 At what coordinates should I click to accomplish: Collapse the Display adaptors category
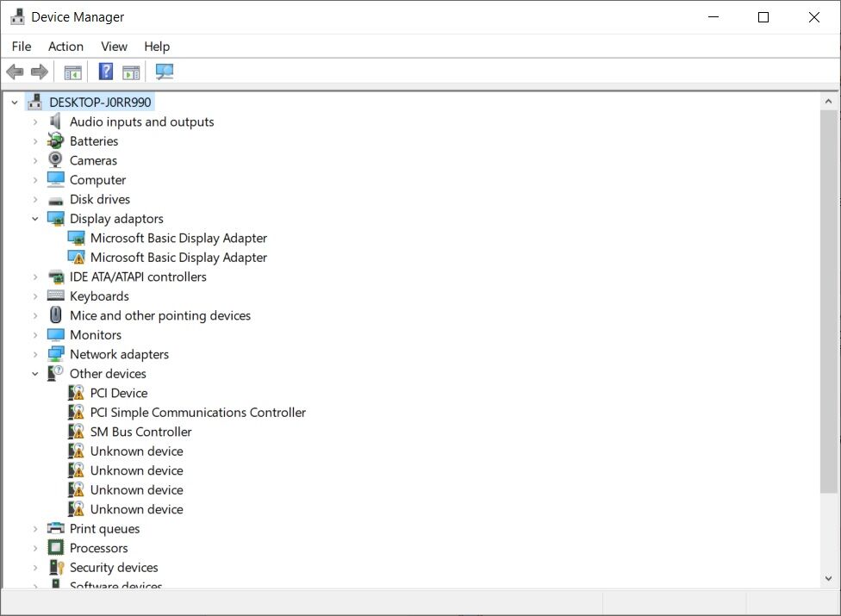click(x=34, y=218)
